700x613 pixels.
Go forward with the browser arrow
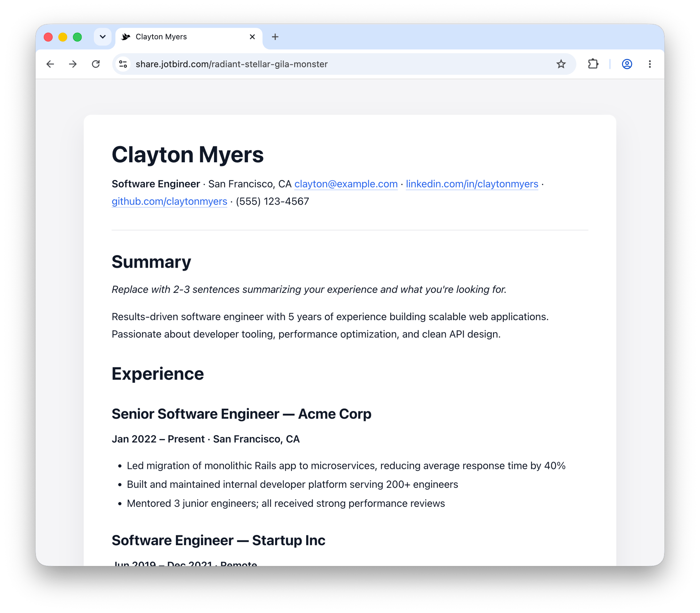point(73,64)
